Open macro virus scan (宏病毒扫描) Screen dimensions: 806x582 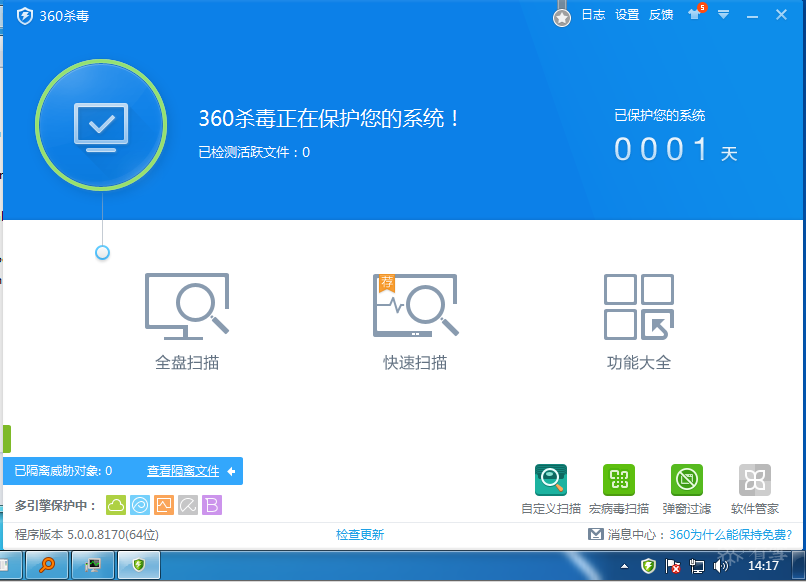click(x=618, y=489)
